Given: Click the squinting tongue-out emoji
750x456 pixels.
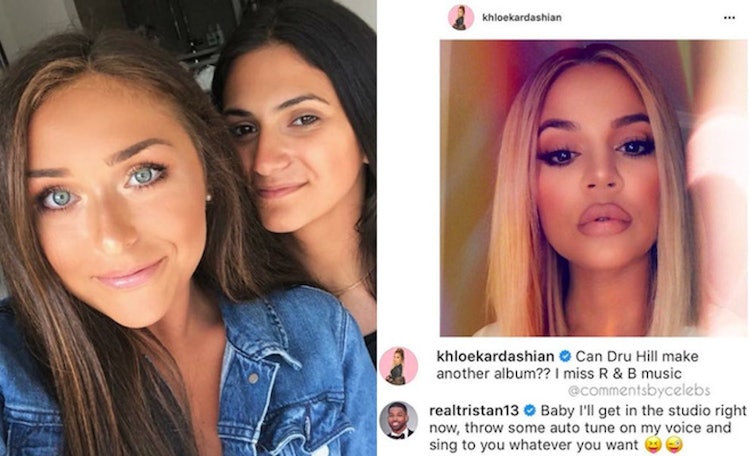Looking at the screenshot, I should (x=652, y=445).
